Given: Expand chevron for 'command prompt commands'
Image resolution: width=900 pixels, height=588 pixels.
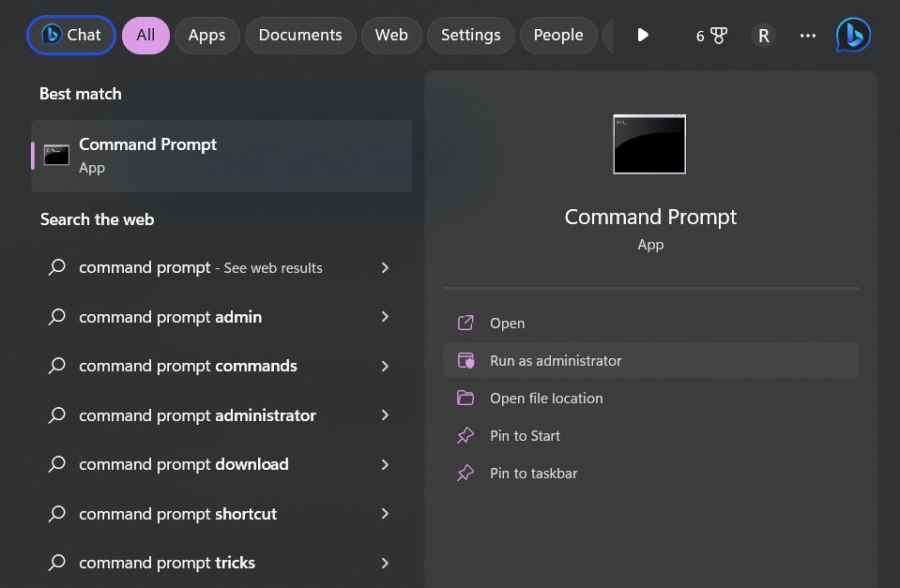Looking at the screenshot, I should (x=385, y=366).
